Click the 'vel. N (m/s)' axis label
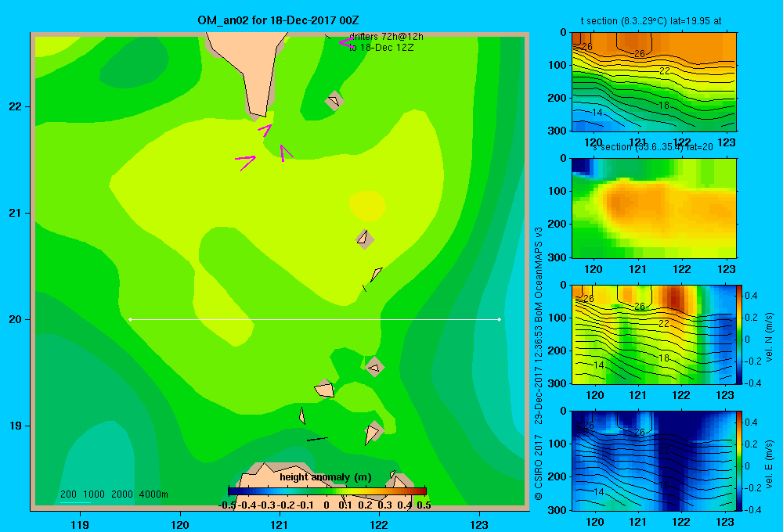This screenshot has height=532, width=783. click(x=769, y=337)
